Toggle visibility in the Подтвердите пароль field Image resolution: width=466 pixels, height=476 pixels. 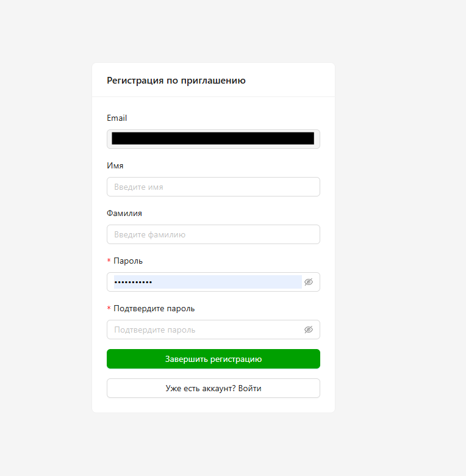309,330
